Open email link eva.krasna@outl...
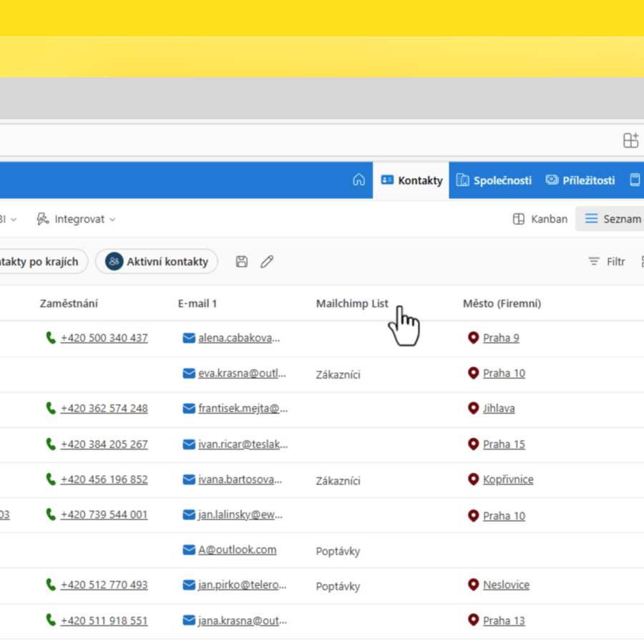644x644 pixels. (x=242, y=373)
